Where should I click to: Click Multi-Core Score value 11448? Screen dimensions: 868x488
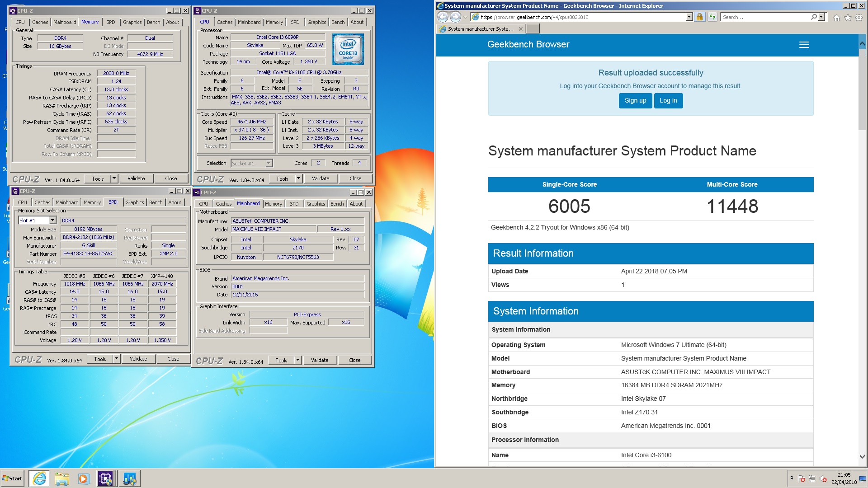click(x=732, y=206)
